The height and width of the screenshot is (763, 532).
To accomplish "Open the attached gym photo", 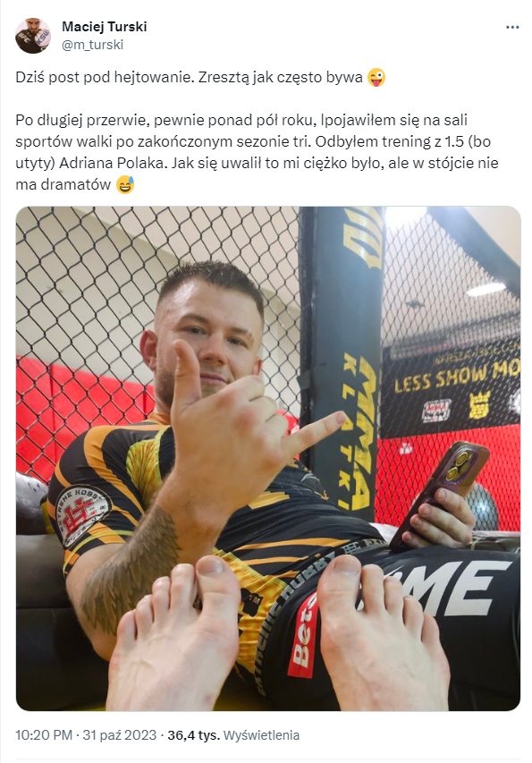I will (268, 458).
